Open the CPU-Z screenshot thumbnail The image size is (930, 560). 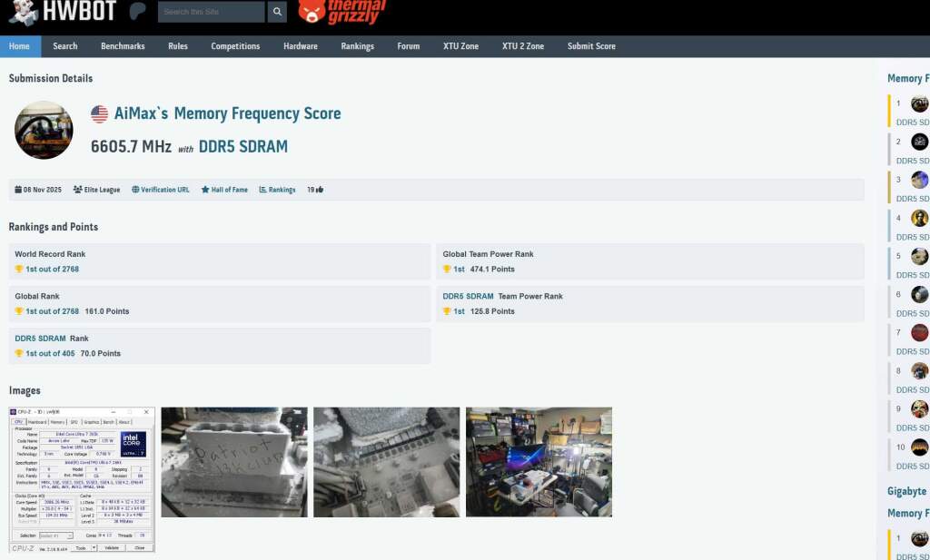[83, 479]
